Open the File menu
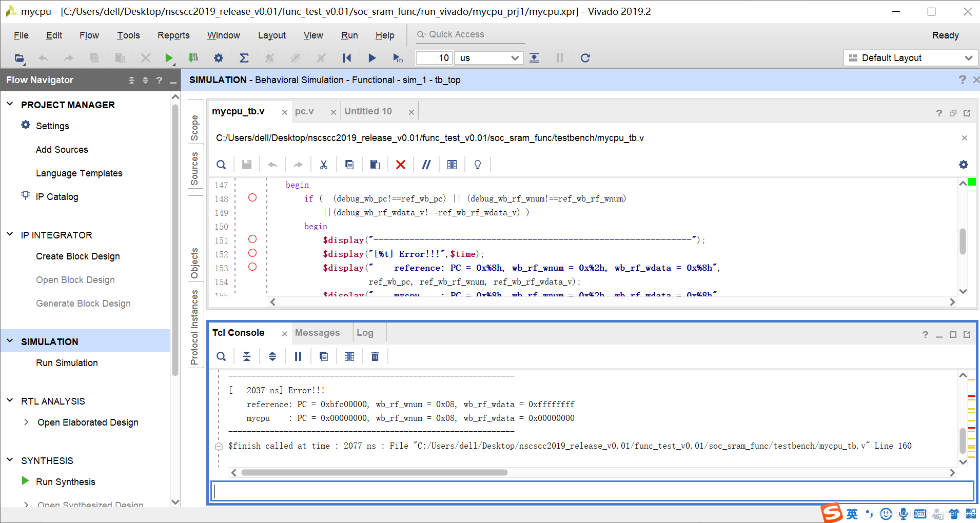 point(21,35)
